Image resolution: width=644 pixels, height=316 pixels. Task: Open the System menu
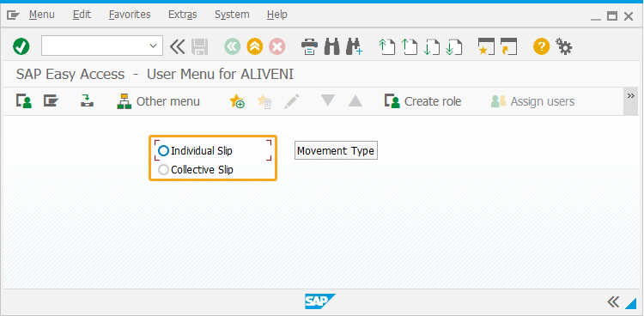click(232, 15)
